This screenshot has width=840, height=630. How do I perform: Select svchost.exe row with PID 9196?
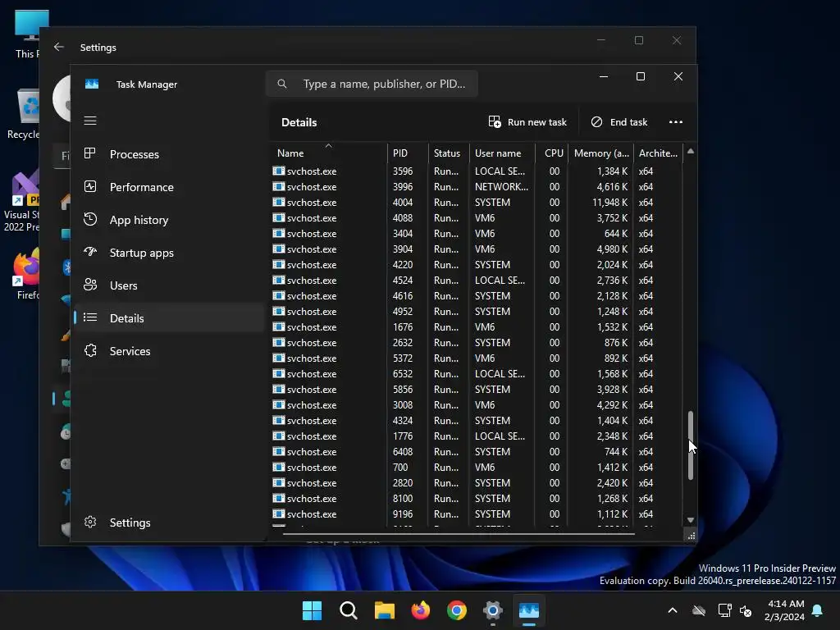click(476, 514)
